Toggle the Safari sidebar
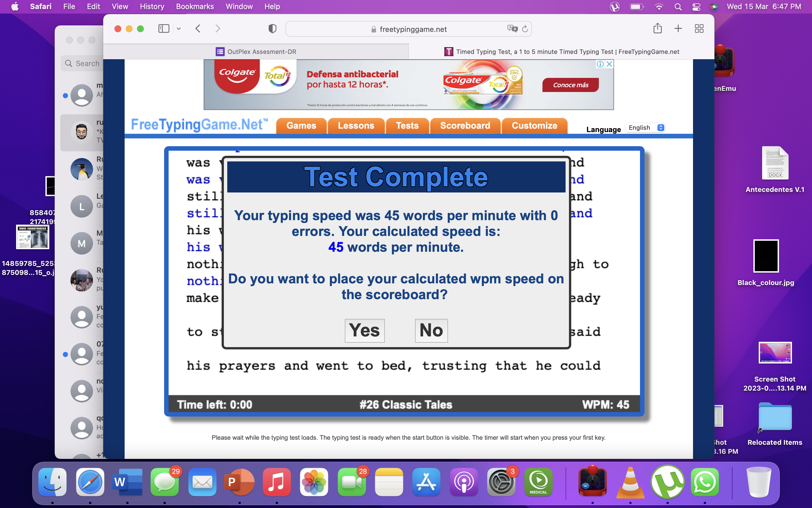Viewport: 812px width, 508px height. click(164, 29)
